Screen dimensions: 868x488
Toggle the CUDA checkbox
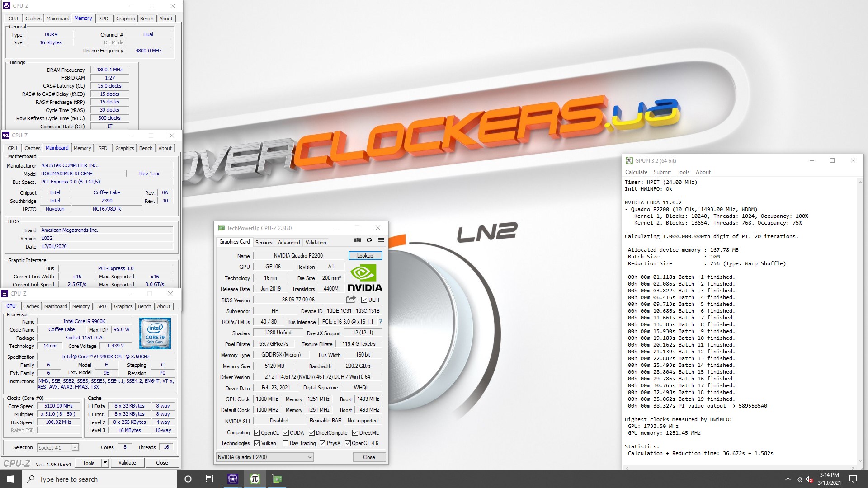[x=286, y=433]
